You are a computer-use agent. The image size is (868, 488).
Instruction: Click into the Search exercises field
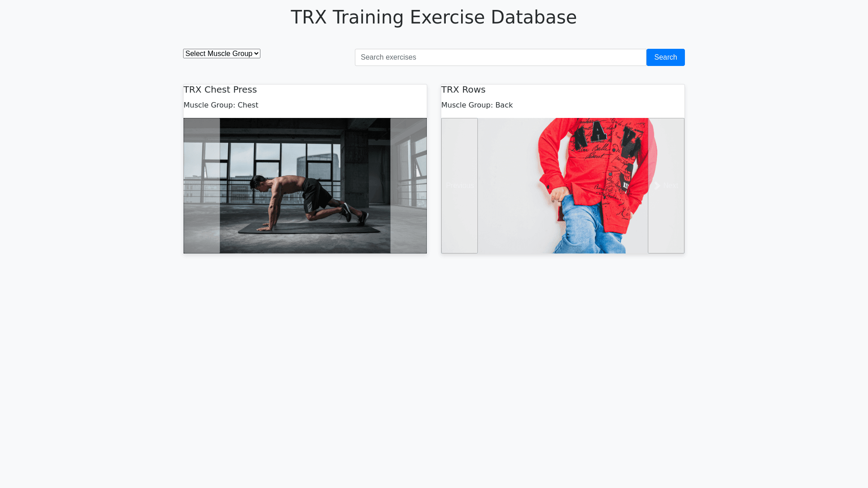coord(500,57)
